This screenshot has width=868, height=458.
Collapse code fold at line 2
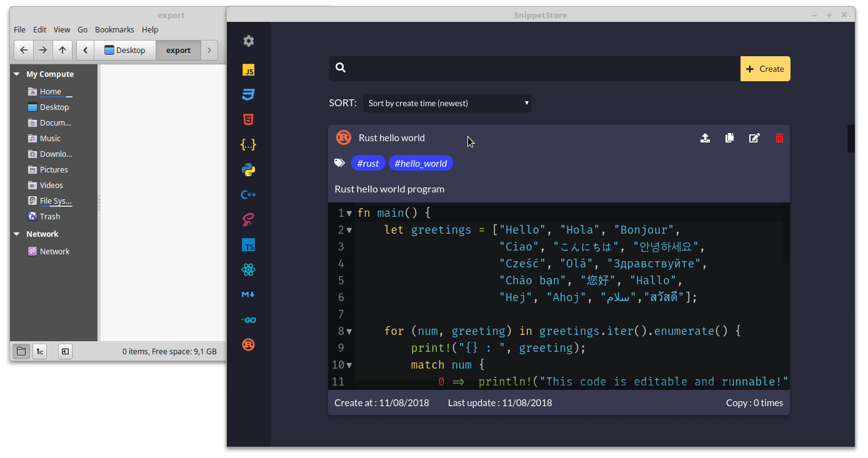point(349,231)
